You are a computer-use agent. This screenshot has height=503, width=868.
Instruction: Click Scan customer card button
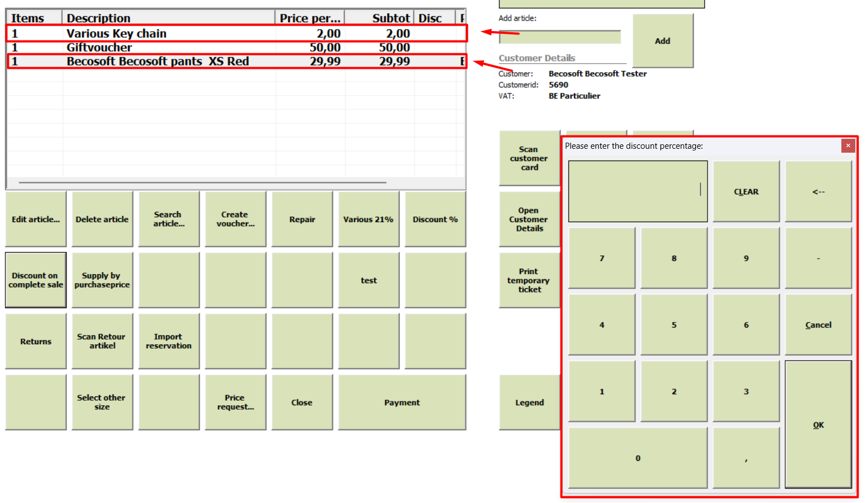[x=529, y=158]
